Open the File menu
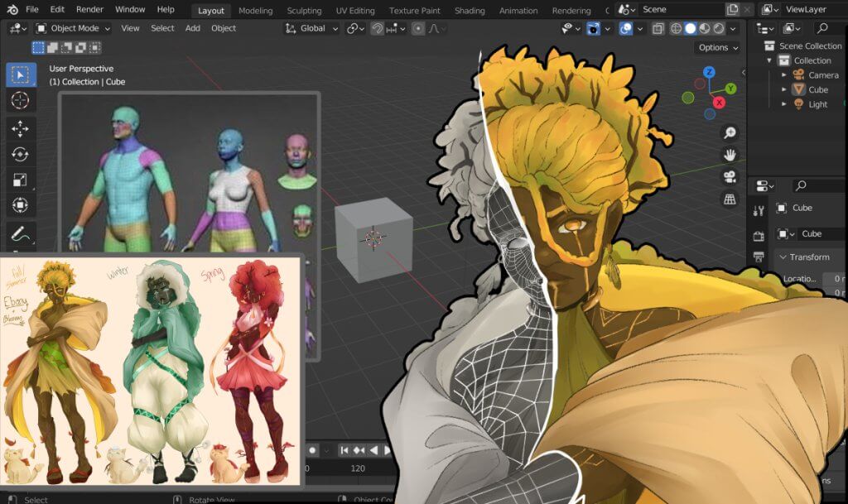This screenshot has height=504, width=848. click(32, 9)
